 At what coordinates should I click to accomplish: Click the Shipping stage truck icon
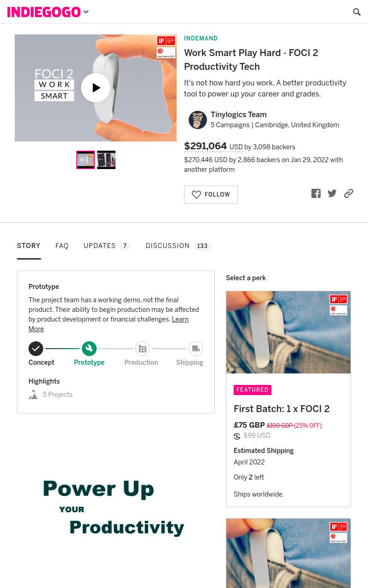coord(196,349)
